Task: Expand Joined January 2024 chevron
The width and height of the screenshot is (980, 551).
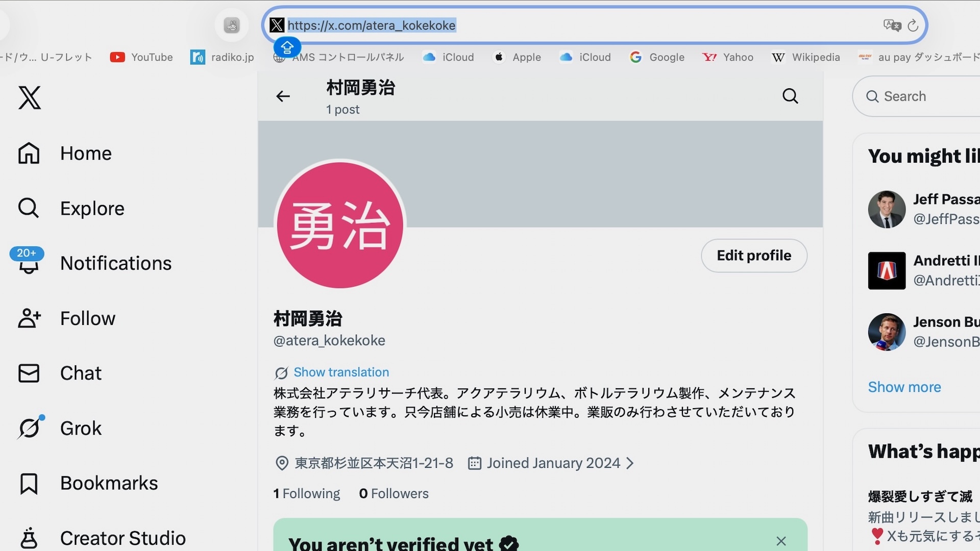Action: (x=630, y=463)
